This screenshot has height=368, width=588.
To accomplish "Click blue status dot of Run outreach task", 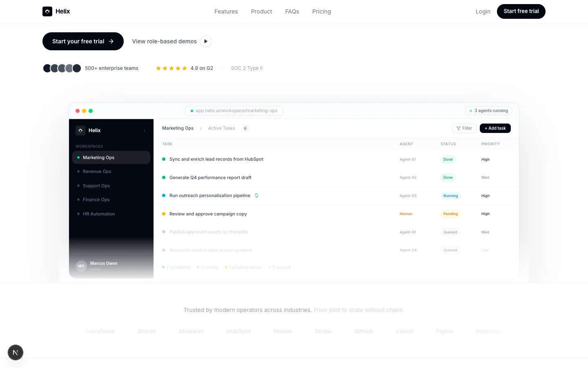I will 164,195.
